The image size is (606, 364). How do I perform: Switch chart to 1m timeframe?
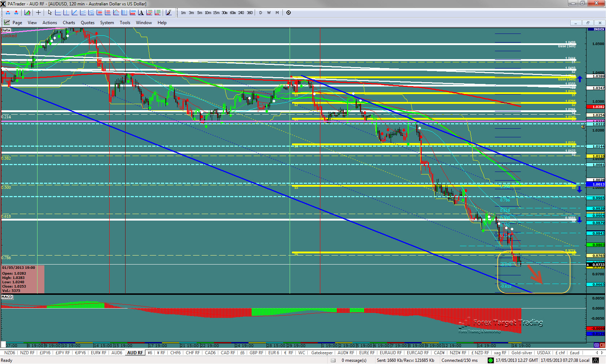(183, 13)
